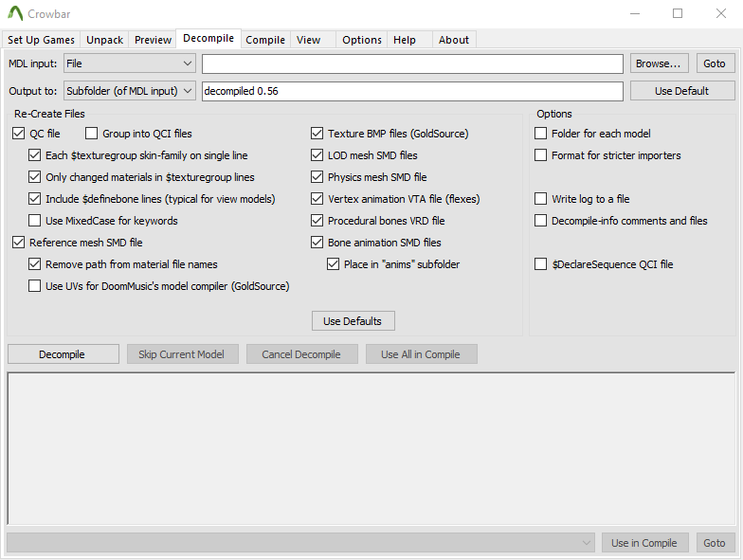743x560 pixels.
Task: Click Goto next to Browse button
Action: coord(715,63)
